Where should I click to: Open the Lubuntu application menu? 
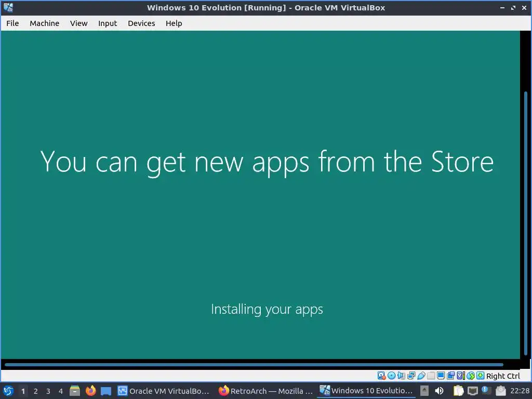8,391
